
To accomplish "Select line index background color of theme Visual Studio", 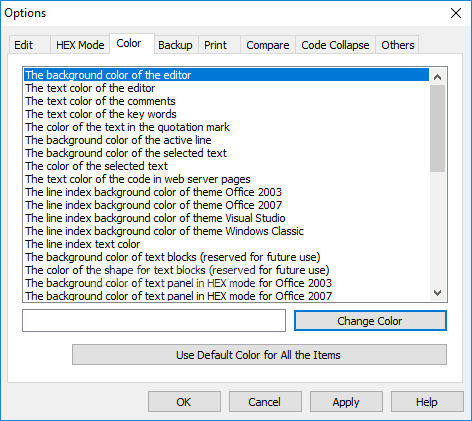I will pos(226,218).
